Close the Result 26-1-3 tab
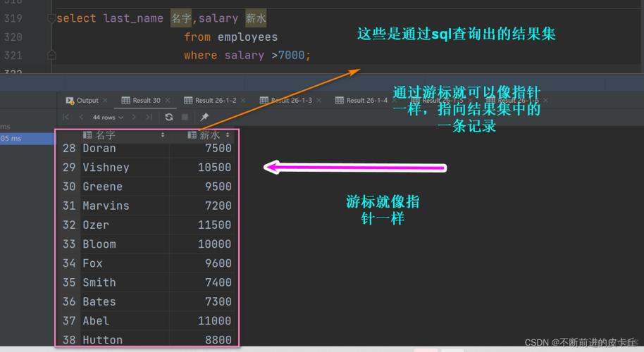The height and width of the screenshot is (352, 644). pos(318,100)
